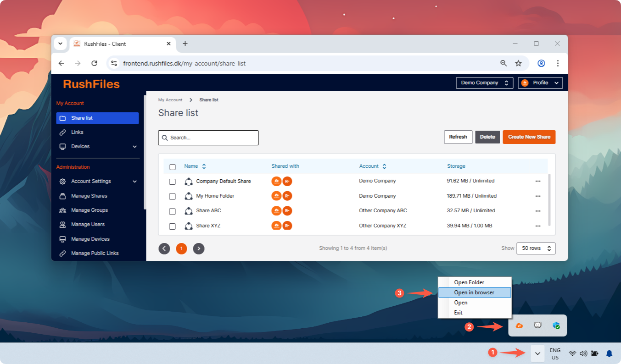Click the RushFiles logo

pos(91,84)
